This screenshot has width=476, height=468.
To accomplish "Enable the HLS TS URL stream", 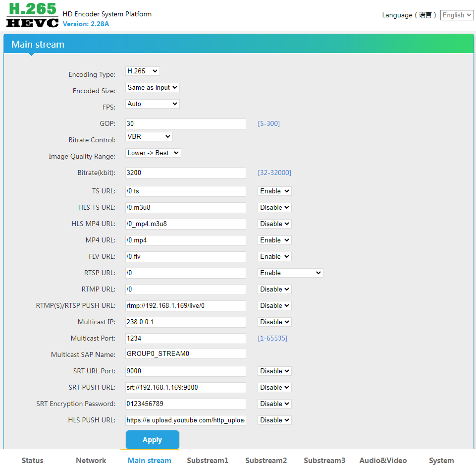I will point(274,207).
